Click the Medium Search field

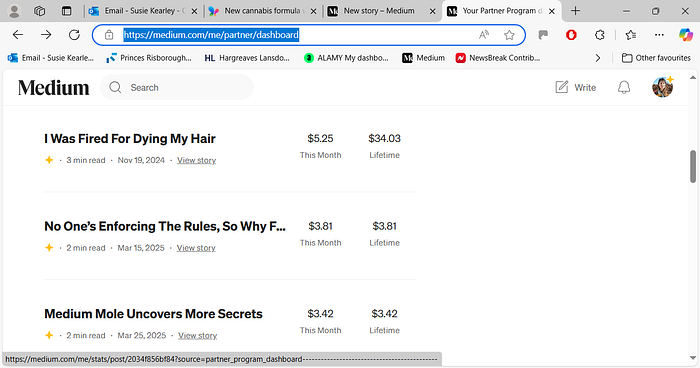(x=177, y=87)
